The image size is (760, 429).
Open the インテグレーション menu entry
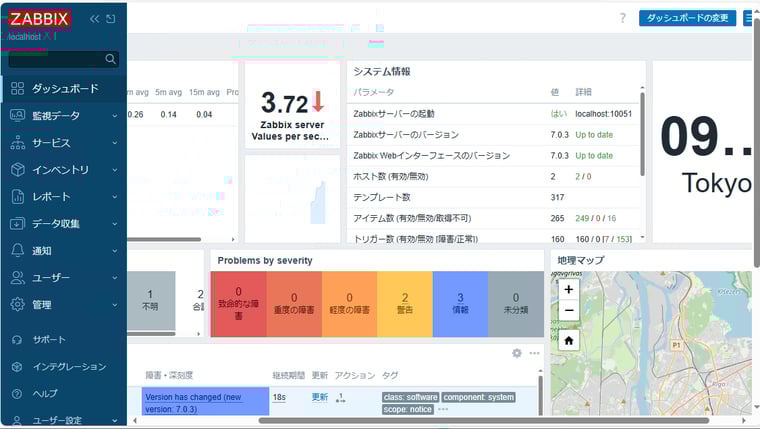(63, 367)
